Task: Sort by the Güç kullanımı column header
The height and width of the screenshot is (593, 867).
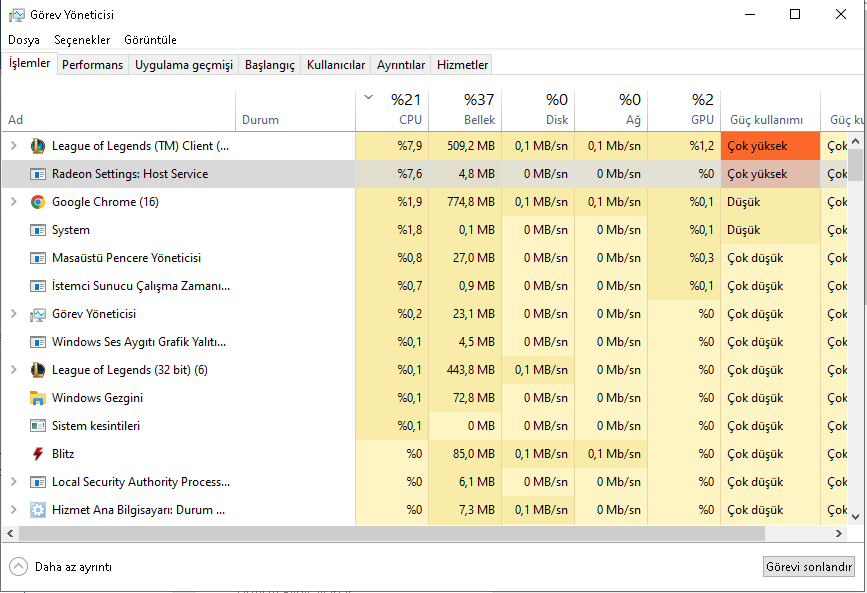Action: point(771,110)
